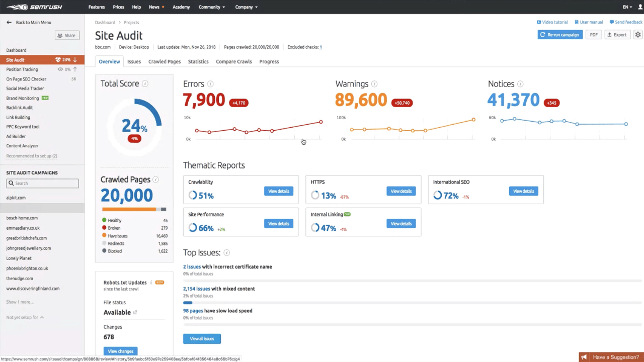The height and width of the screenshot is (362, 644).
Task: Open the Statistics tab
Action: point(198,61)
